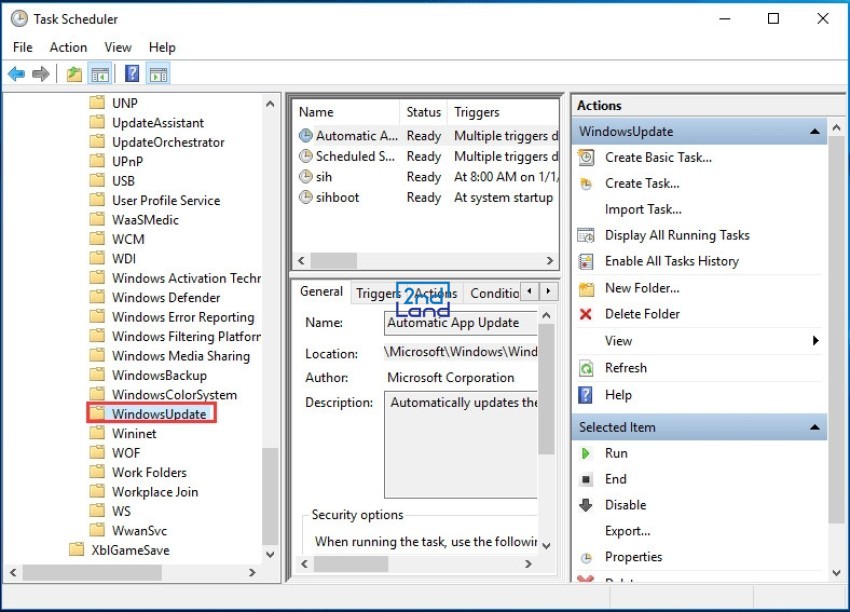
Task: Click the sihboot task clock icon
Action: pyautogui.click(x=306, y=197)
